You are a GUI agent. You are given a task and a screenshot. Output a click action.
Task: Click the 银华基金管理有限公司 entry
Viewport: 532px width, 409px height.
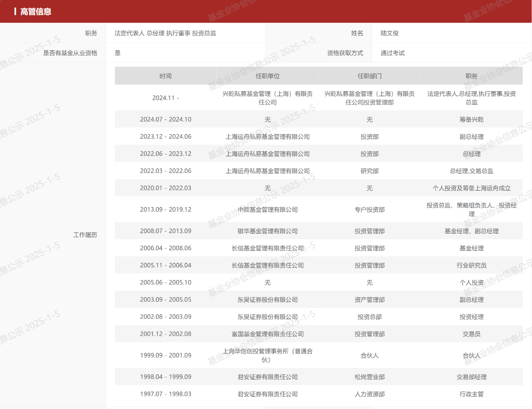point(267,231)
